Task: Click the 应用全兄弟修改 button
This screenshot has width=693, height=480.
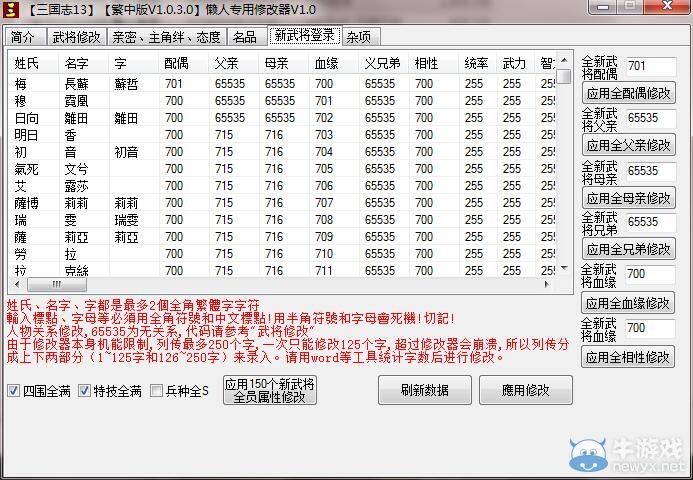Action: (x=628, y=249)
